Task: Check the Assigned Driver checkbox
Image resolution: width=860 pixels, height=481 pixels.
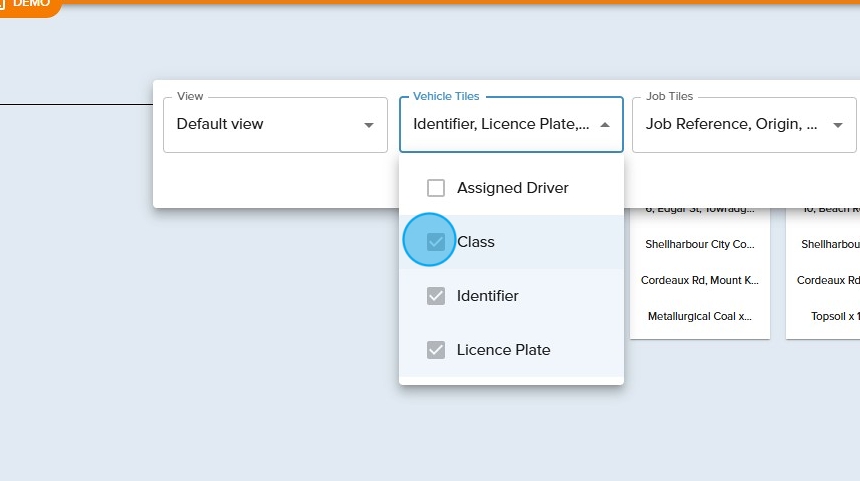Action: point(436,188)
